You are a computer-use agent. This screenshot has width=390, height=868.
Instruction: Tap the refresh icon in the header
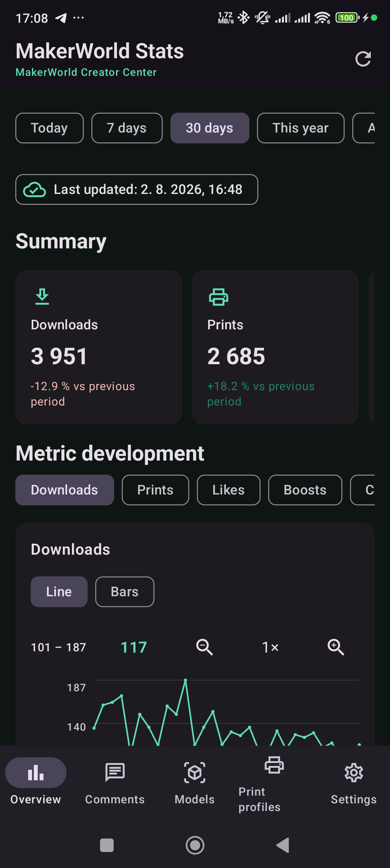click(x=363, y=59)
